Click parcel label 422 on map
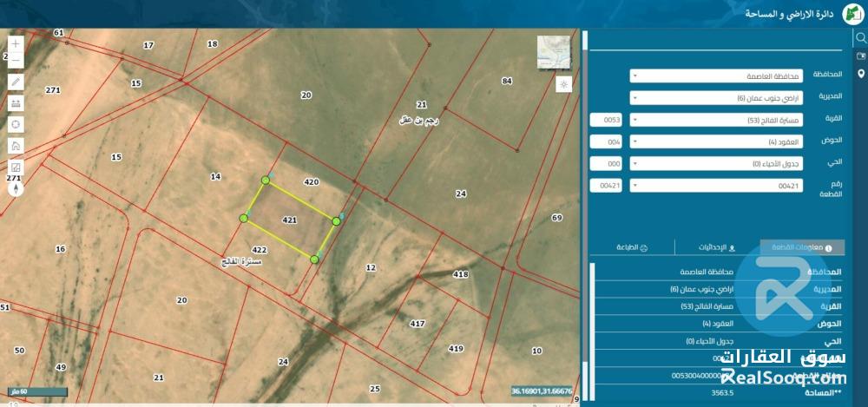 point(259,249)
